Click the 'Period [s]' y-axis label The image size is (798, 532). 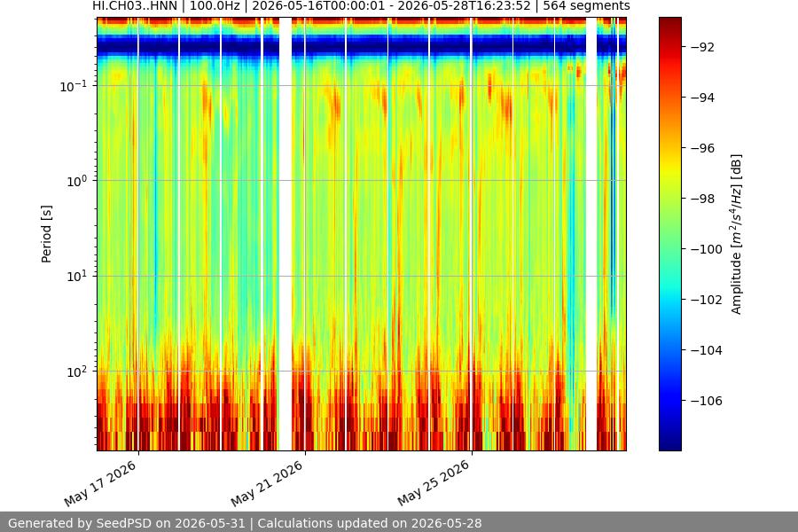pyautogui.click(x=46, y=234)
